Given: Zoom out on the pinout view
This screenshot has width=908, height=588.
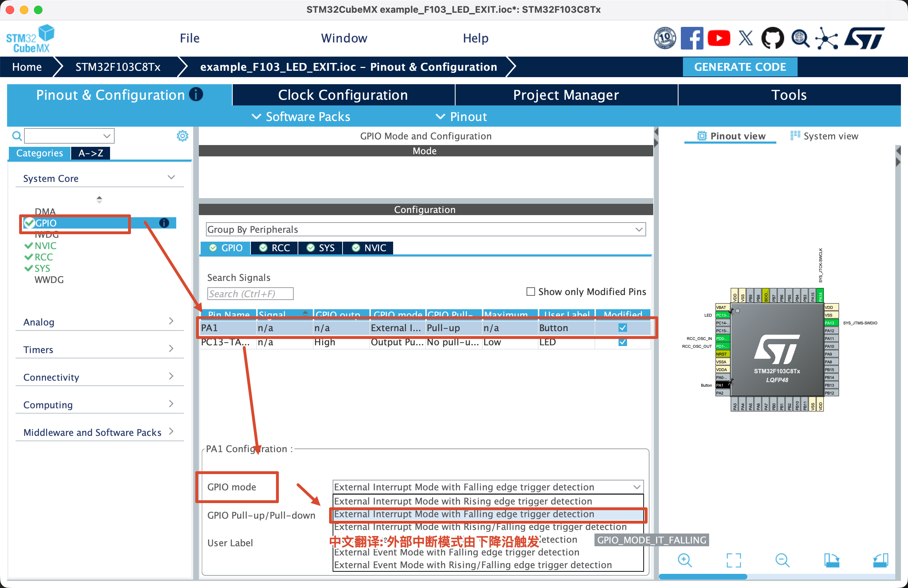Looking at the screenshot, I should pos(782,560).
